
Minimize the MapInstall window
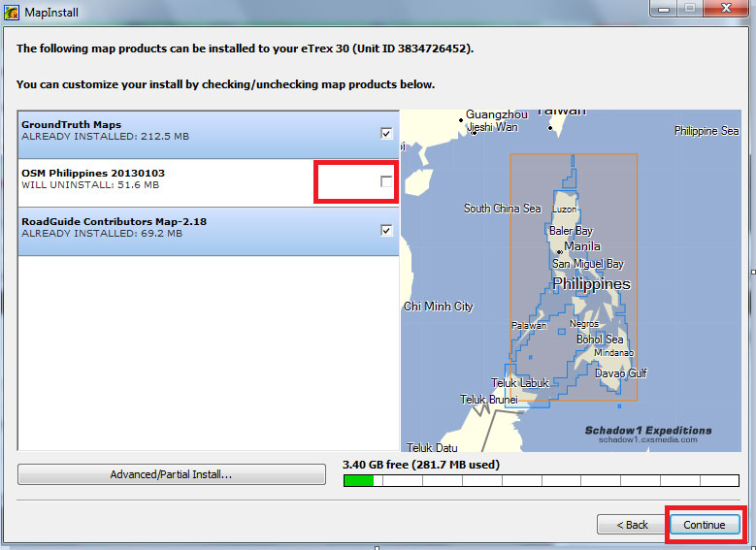664,8
